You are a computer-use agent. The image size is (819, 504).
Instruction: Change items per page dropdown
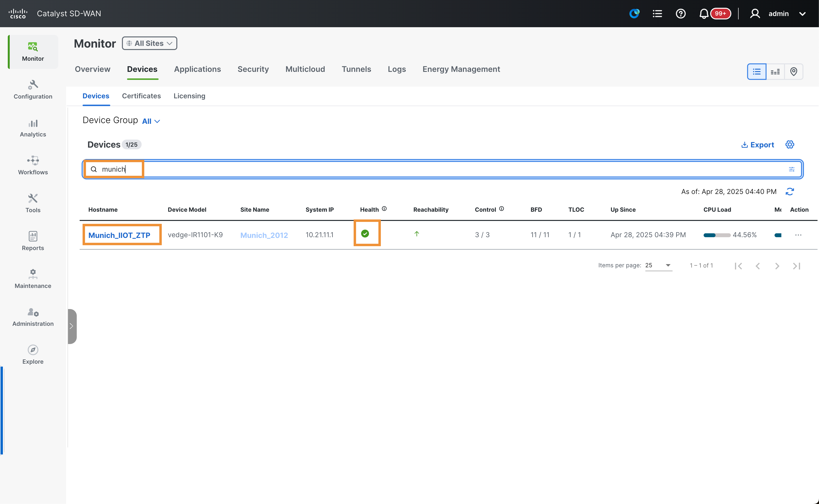click(659, 265)
